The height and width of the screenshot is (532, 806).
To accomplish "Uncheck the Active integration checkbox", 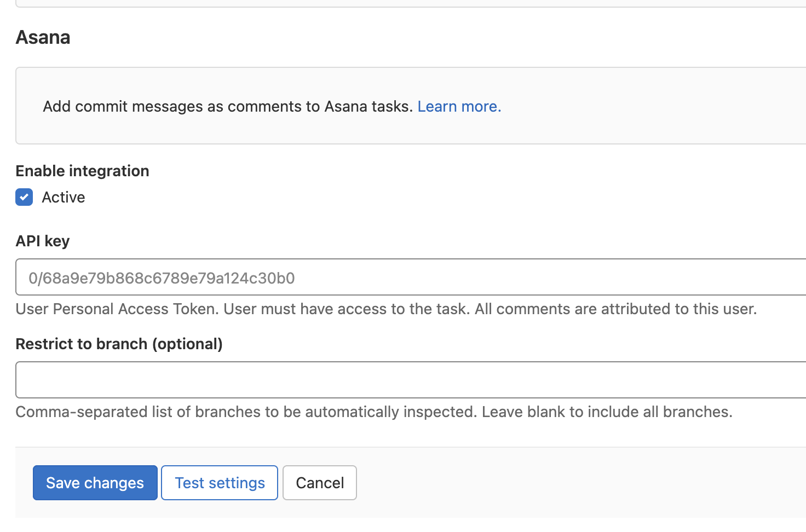I will 24,197.
